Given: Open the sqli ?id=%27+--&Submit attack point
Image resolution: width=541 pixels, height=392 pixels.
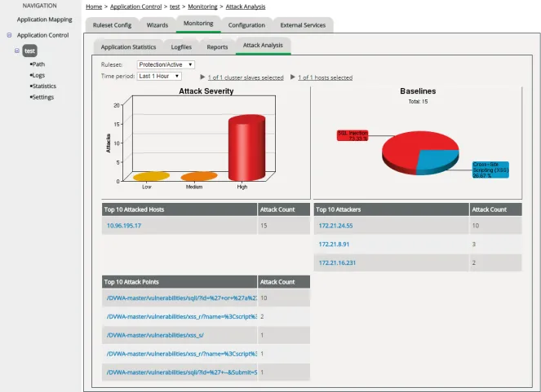Looking at the screenshot, I should pyautogui.click(x=182, y=372).
